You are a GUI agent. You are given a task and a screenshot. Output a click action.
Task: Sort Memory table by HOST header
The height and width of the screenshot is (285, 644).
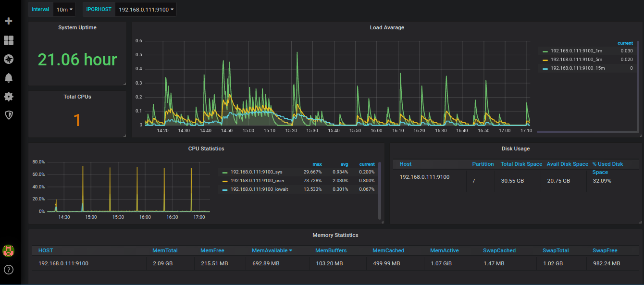point(46,250)
